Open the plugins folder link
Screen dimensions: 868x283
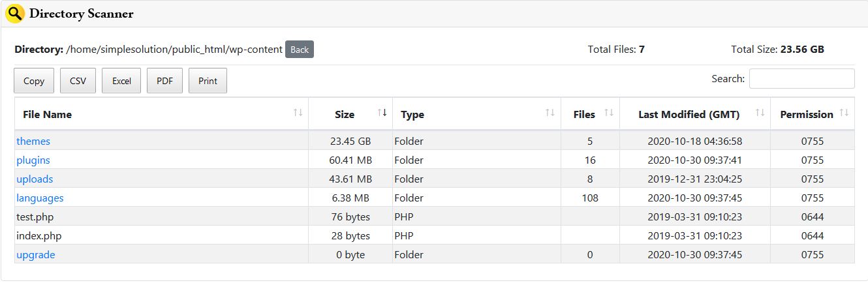[33, 160]
